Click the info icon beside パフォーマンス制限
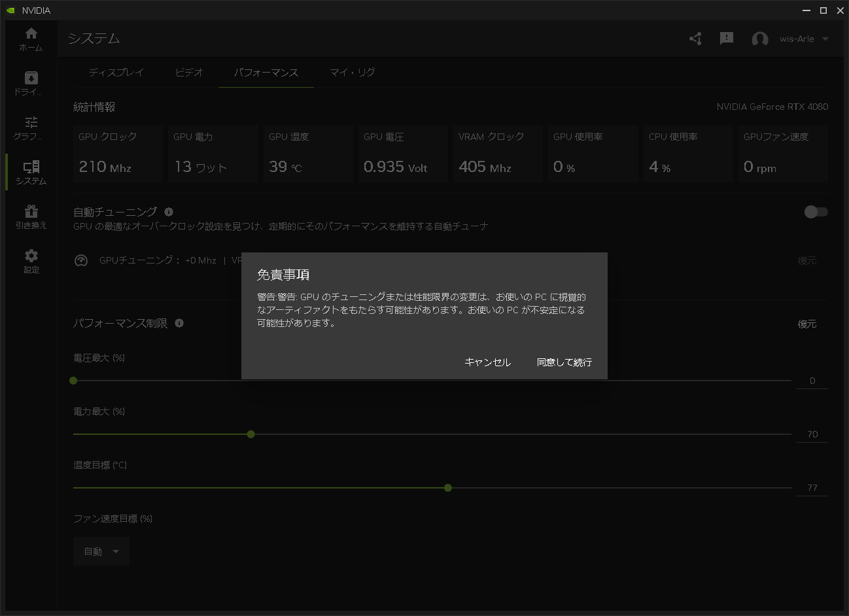 point(179,323)
